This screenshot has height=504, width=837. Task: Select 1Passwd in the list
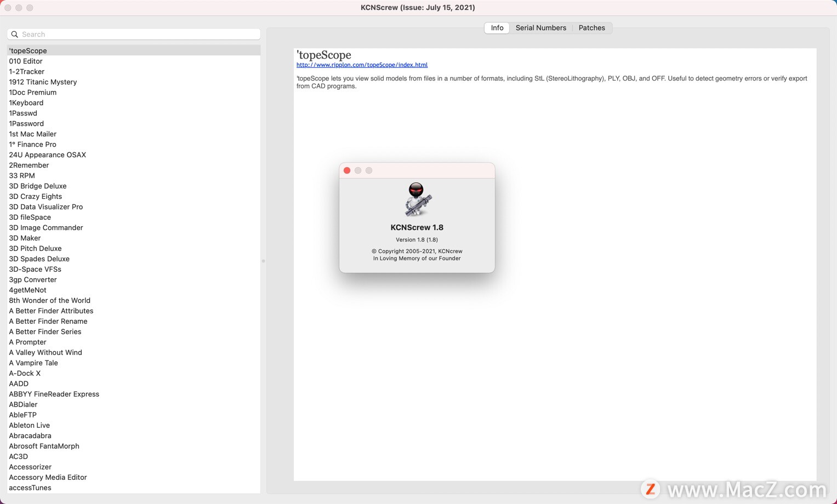(134, 113)
